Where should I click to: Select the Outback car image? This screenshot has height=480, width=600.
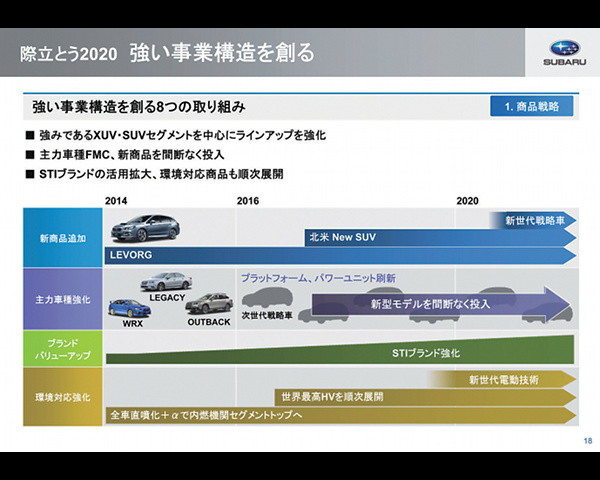pyautogui.click(x=208, y=303)
